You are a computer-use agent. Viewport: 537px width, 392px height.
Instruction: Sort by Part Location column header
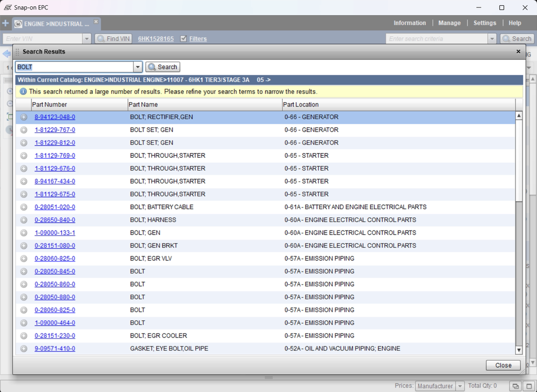(399, 104)
